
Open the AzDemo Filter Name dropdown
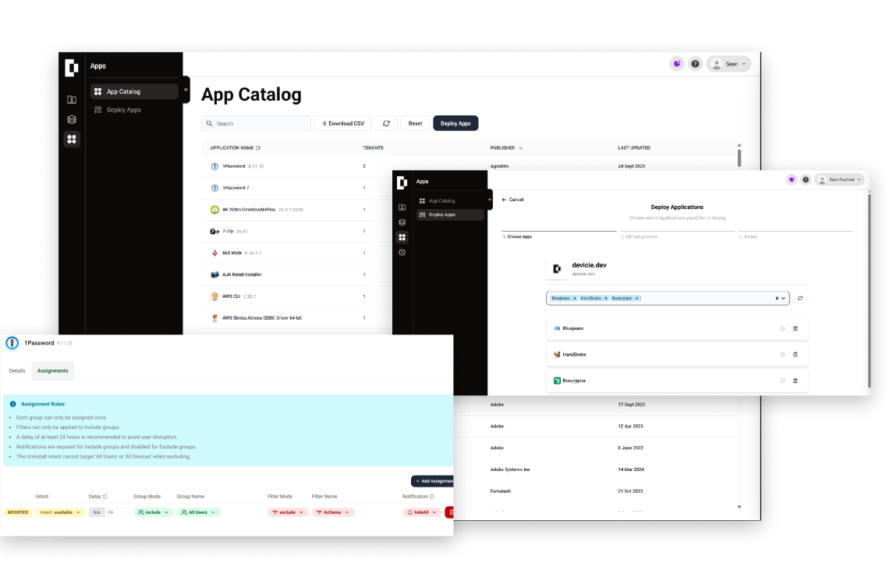[x=333, y=512]
